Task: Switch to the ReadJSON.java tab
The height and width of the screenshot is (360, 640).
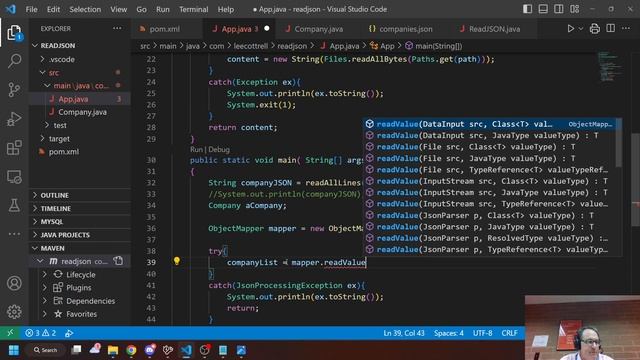Action: (494, 29)
